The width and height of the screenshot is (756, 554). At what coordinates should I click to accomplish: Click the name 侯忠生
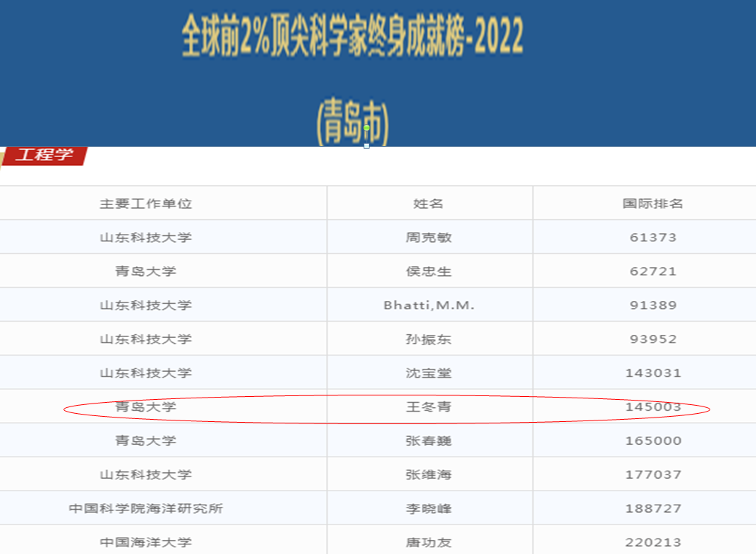click(x=429, y=271)
